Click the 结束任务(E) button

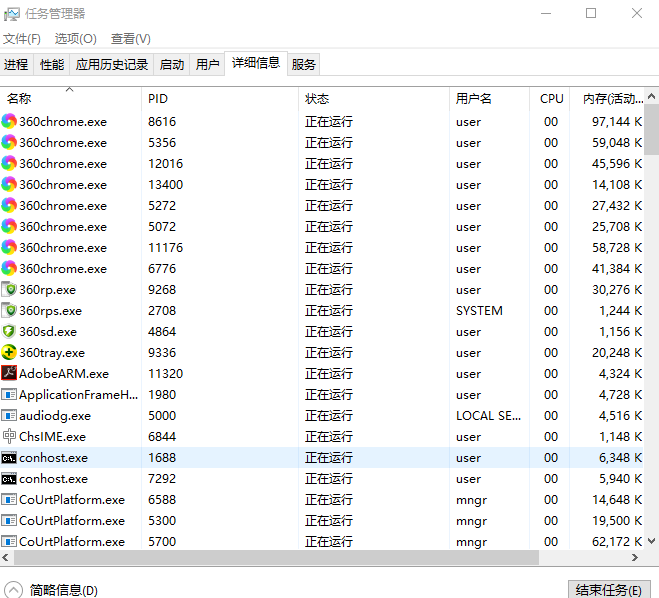[609, 590]
